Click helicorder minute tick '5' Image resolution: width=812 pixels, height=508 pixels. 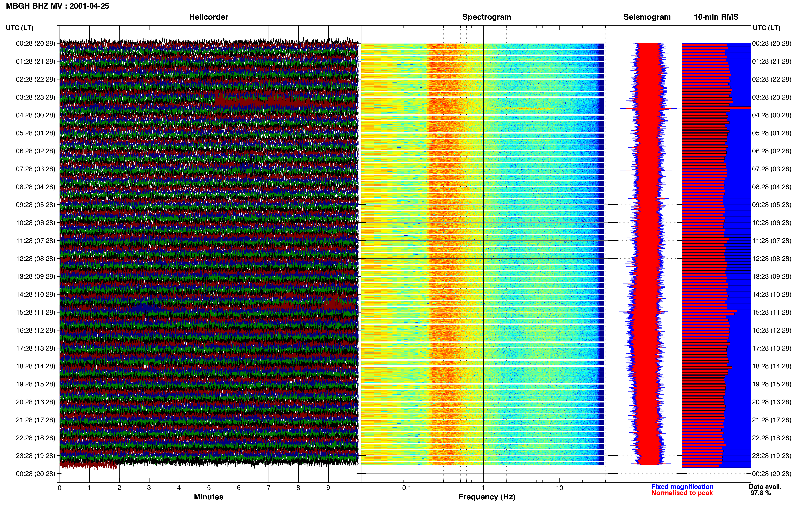[209, 488]
